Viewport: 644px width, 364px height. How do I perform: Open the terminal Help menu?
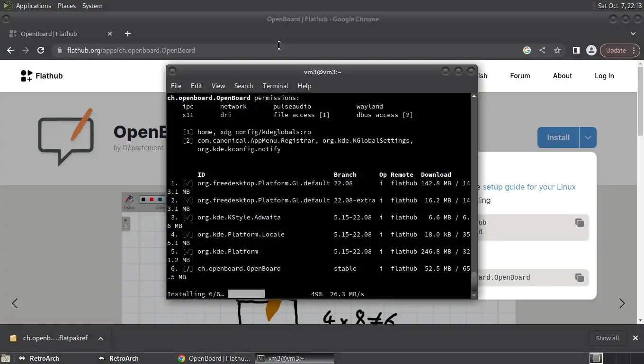pos(304,86)
